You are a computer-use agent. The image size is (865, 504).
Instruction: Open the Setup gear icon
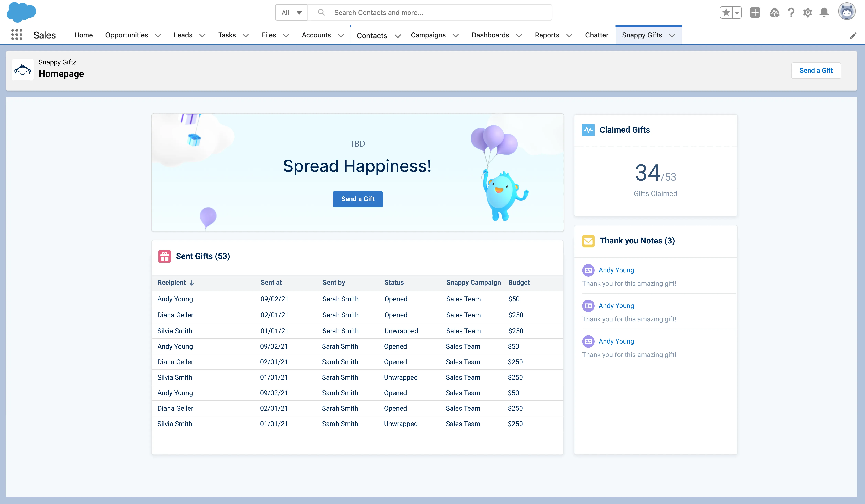(x=808, y=13)
